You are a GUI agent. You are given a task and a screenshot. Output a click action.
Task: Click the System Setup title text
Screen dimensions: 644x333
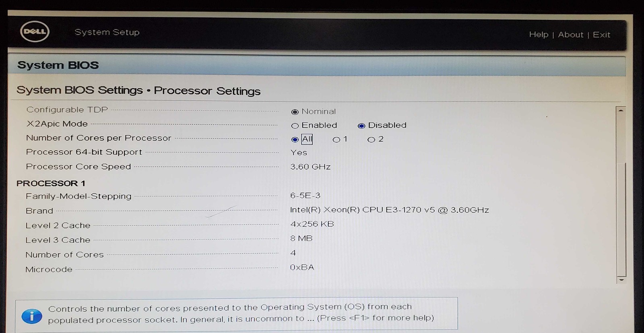[x=107, y=32]
